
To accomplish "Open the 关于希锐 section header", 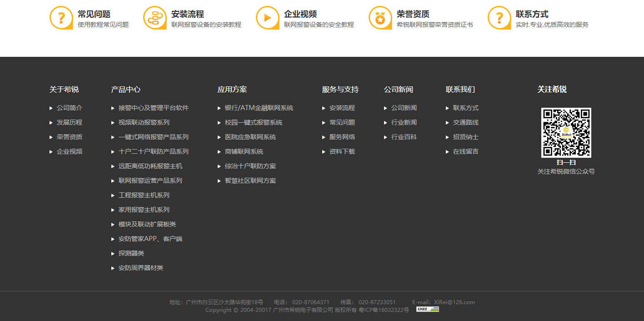I will click(x=64, y=89).
